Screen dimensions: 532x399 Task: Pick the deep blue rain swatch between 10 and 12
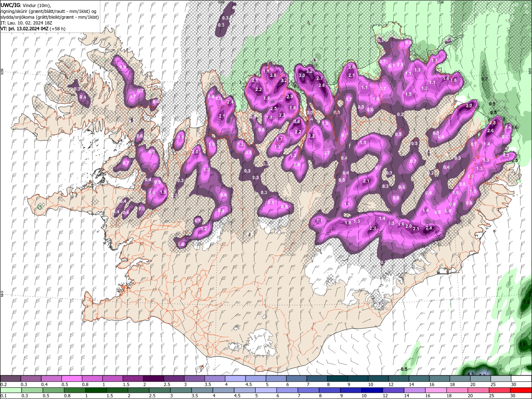click(x=372, y=390)
